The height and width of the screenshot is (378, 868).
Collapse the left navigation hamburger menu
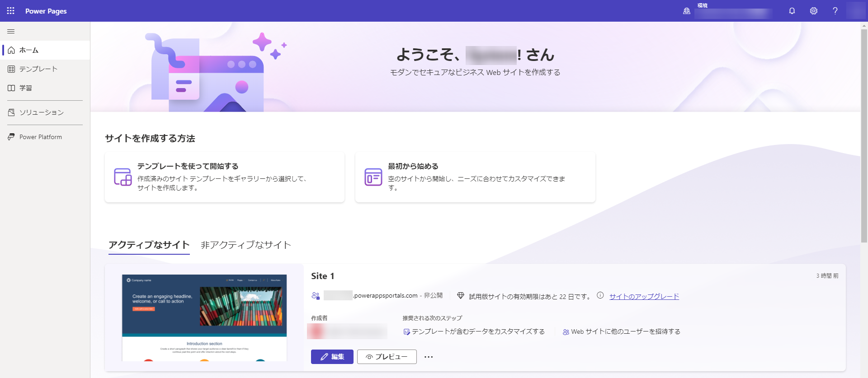coord(11,32)
